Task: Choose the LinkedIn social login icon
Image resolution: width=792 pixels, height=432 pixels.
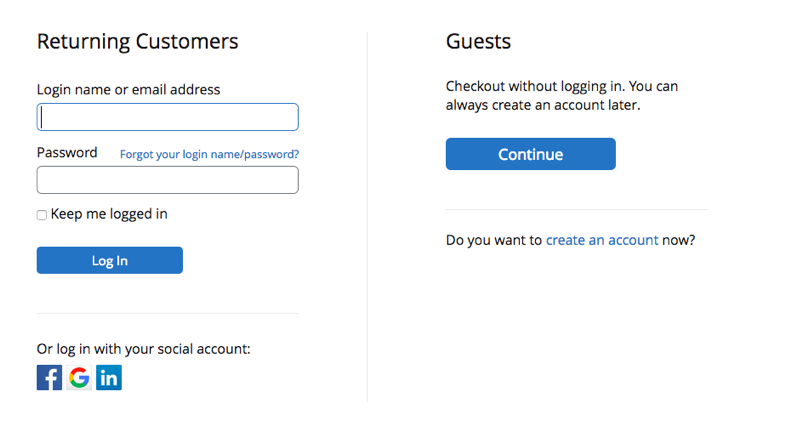Action: click(109, 378)
